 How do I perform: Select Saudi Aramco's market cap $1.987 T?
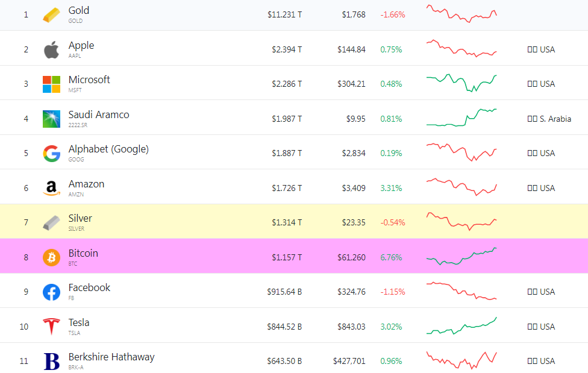pyautogui.click(x=287, y=119)
